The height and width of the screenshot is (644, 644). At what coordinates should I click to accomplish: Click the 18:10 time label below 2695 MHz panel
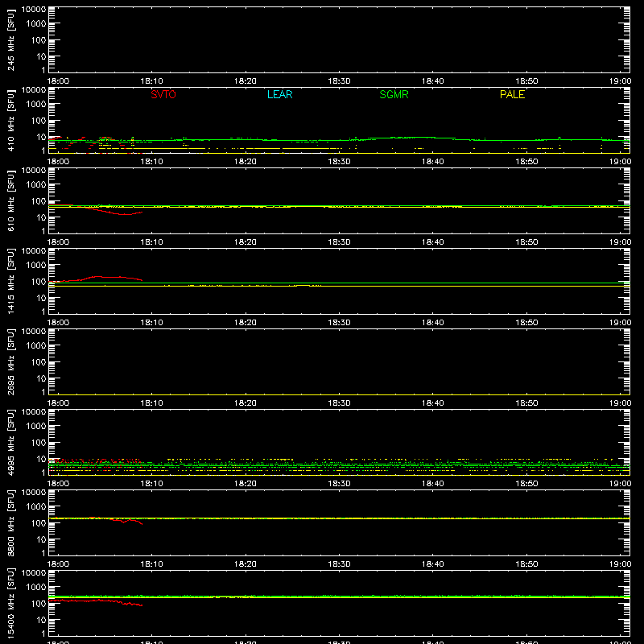click(x=151, y=403)
